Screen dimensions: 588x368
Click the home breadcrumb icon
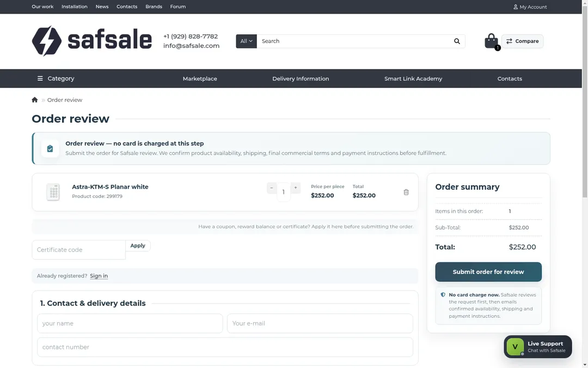pos(35,100)
